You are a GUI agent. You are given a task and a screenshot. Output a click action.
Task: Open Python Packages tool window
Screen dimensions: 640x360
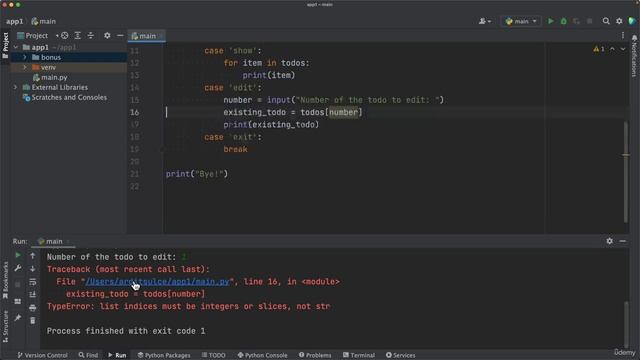(164, 355)
